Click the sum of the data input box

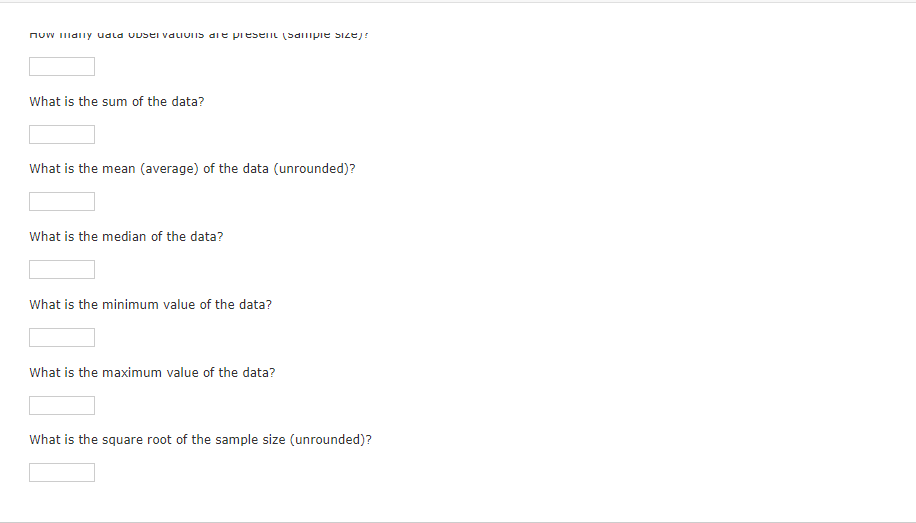[x=62, y=134]
